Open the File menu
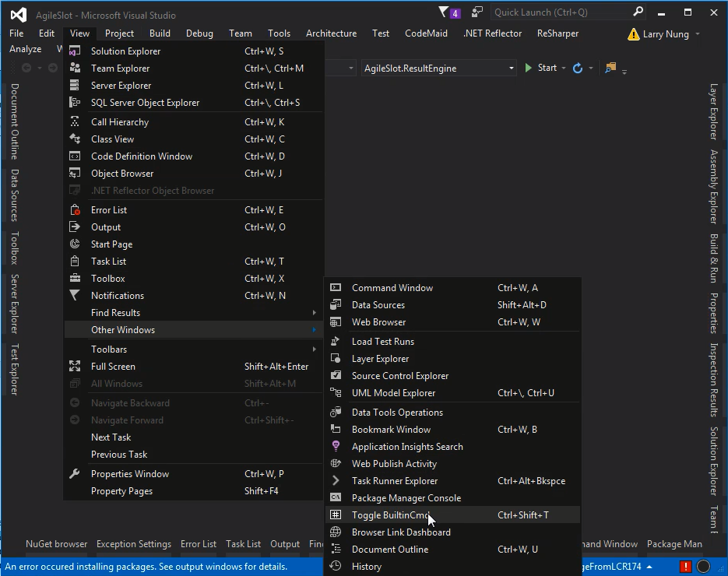The width and height of the screenshot is (728, 576). click(16, 33)
